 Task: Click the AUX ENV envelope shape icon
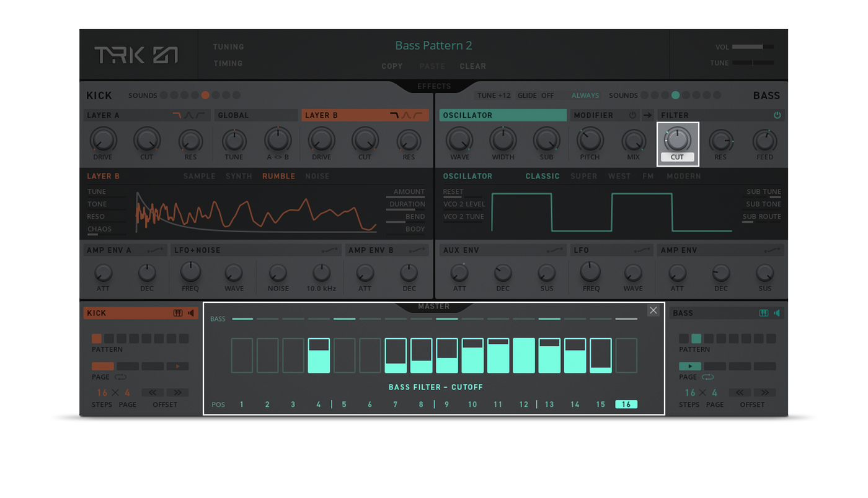pos(556,250)
